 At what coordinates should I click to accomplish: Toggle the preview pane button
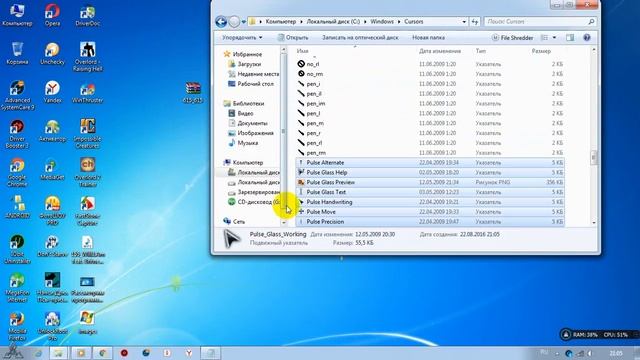(570, 38)
